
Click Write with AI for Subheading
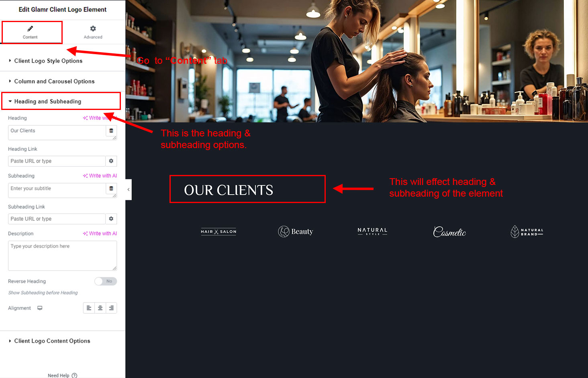[100, 176]
